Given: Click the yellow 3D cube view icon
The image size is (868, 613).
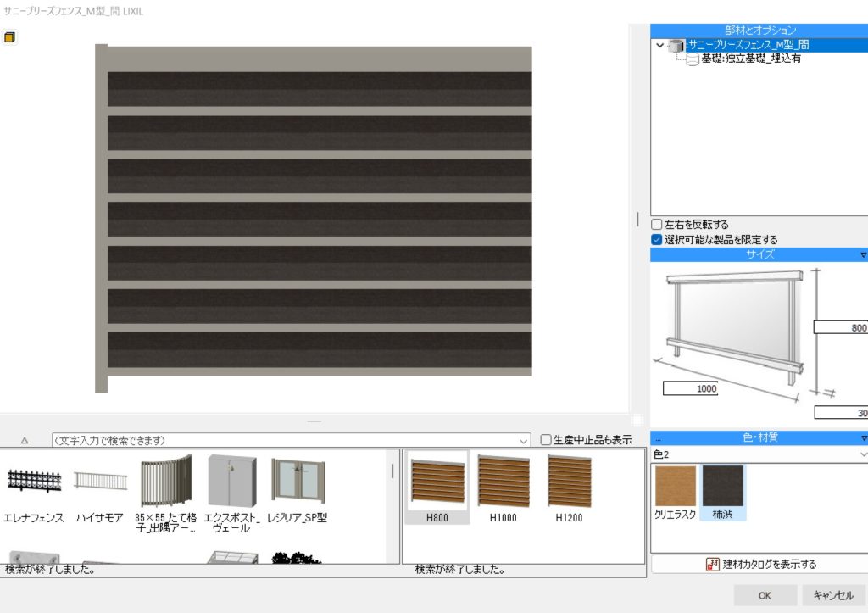Looking at the screenshot, I should 10,38.
